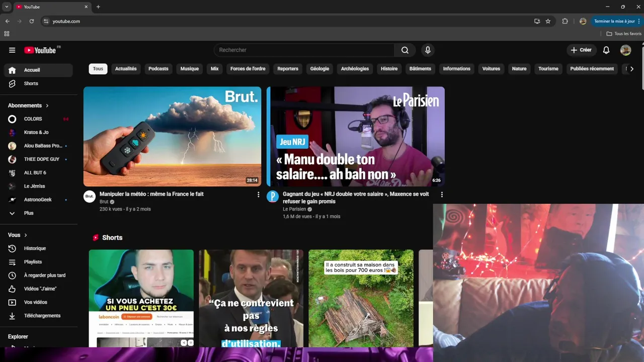This screenshot has width=644, height=362.
Task: Open the THEE DOPE GUY channel
Action: (x=38, y=159)
